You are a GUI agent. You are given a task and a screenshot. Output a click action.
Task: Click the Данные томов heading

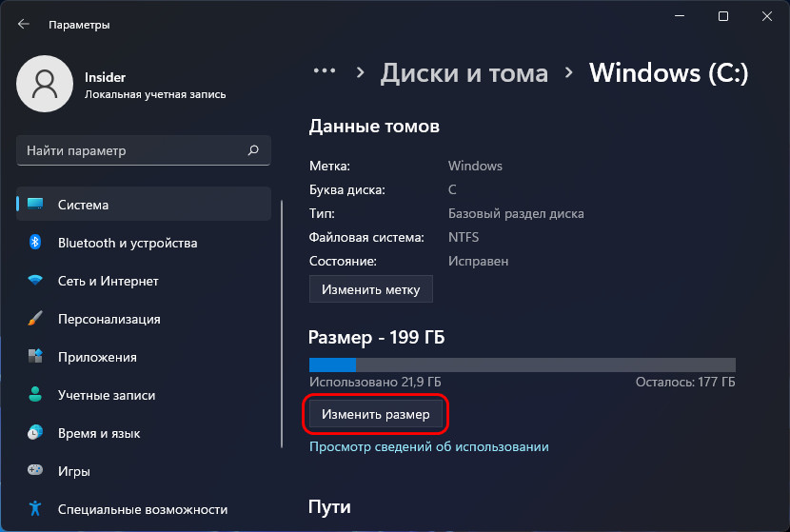tap(374, 126)
